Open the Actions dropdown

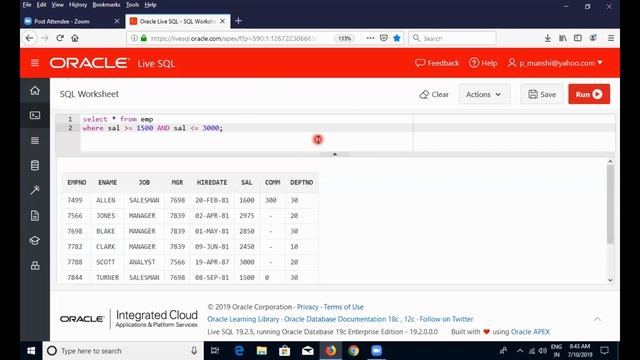coord(484,94)
